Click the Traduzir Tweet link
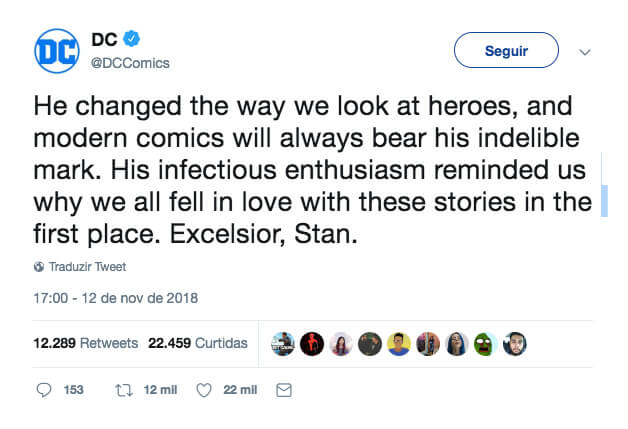Viewport: 628px width, 429px height. [87, 267]
